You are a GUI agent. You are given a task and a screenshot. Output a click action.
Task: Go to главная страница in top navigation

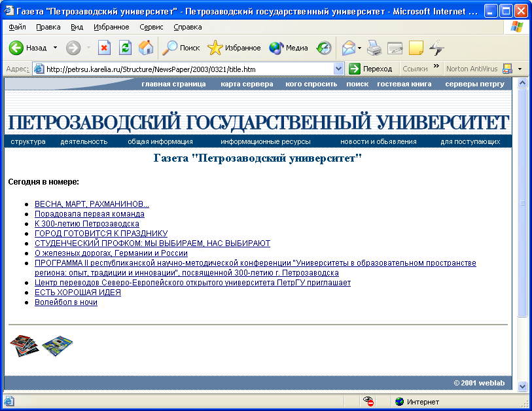173,84
